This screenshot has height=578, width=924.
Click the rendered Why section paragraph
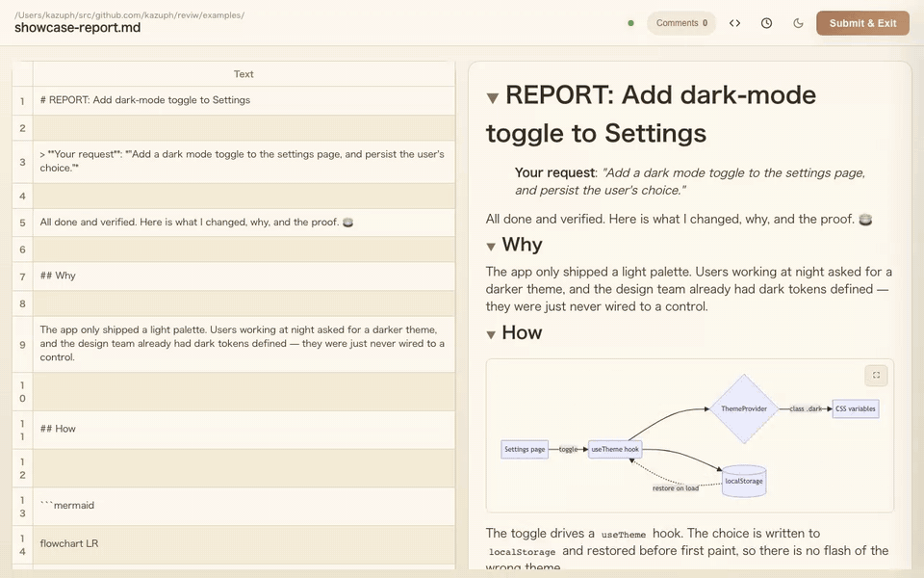(688, 289)
